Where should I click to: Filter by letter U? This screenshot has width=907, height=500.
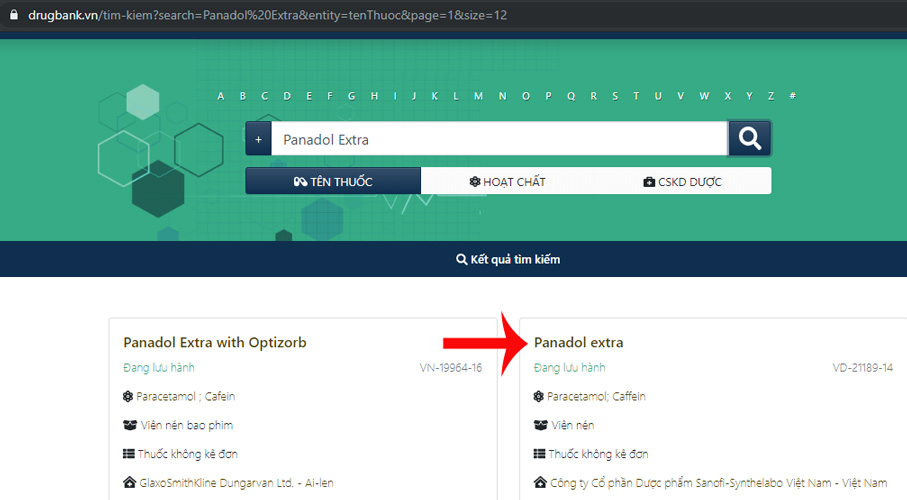(658, 96)
